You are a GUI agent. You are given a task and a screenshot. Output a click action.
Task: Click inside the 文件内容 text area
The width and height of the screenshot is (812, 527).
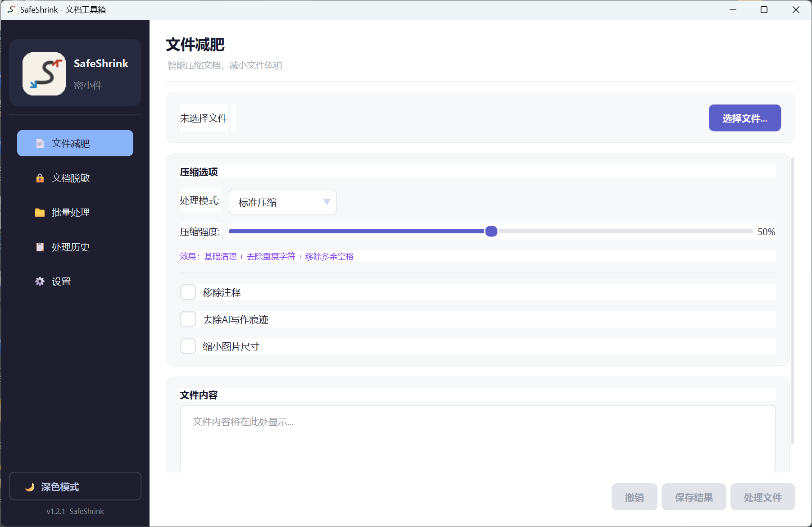(x=478, y=439)
